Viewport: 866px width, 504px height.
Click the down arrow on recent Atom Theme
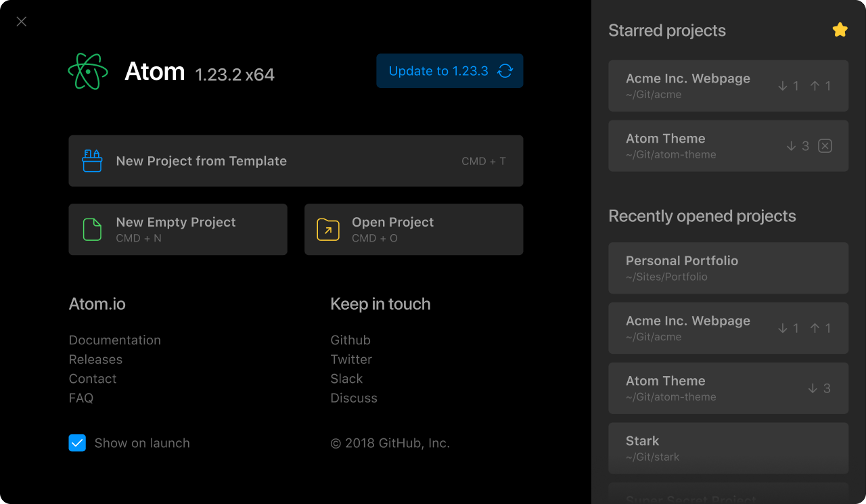coord(813,388)
